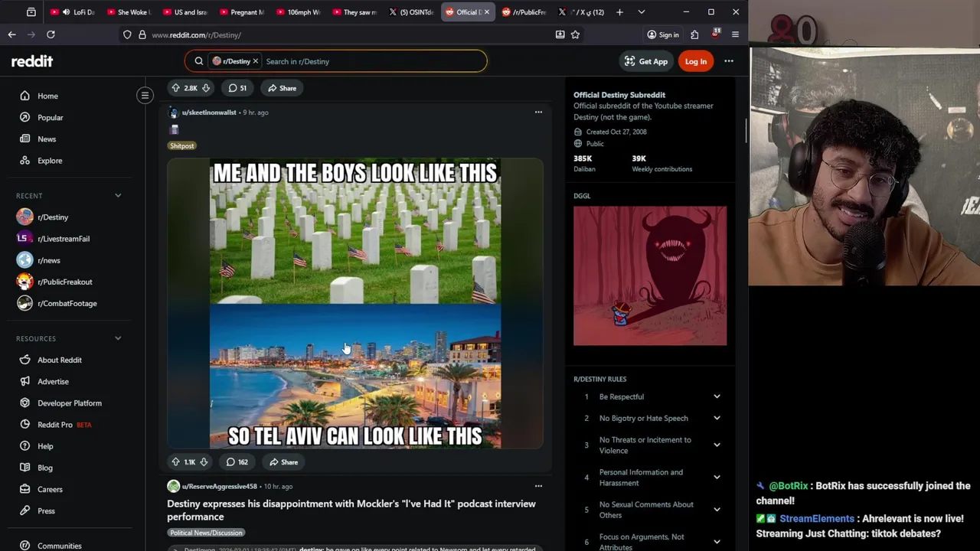Bookmark this page with star icon
This screenshot has height=551, width=980.
pyautogui.click(x=575, y=34)
